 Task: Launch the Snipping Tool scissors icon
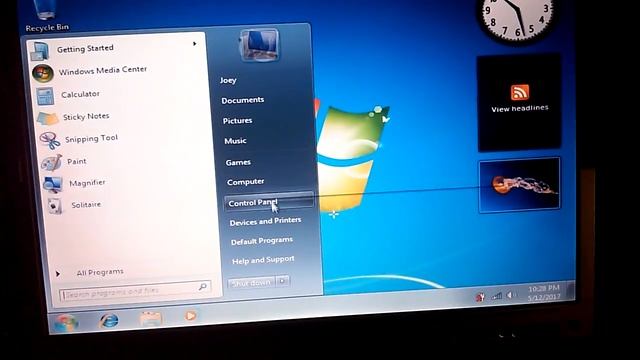[50, 141]
